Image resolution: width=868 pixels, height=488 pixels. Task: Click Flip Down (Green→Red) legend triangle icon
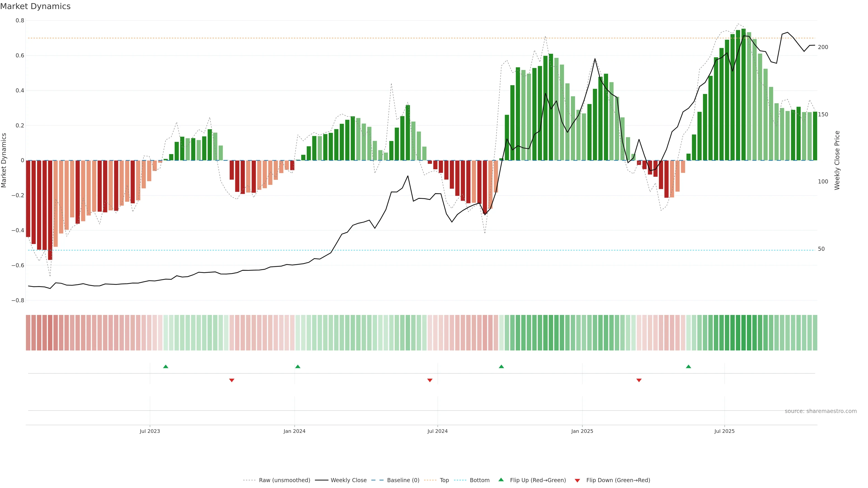tap(577, 481)
